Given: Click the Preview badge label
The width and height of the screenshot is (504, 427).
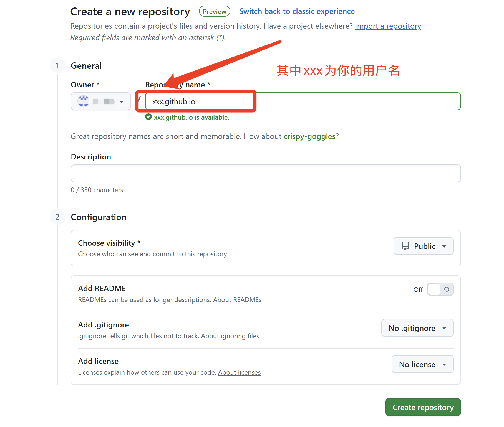Looking at the screenshot, I should pyautogui.click(x=215, y=11).
